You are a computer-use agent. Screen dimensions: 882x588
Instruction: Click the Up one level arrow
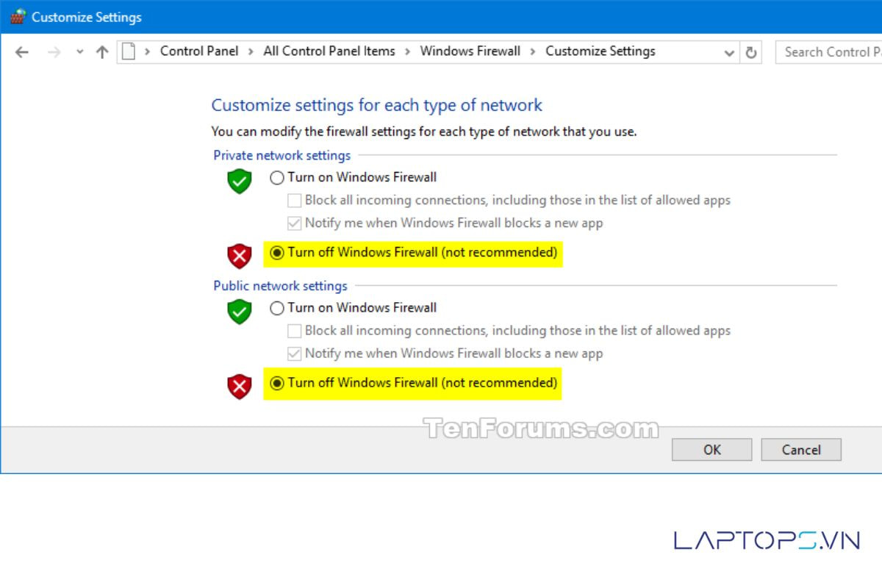pos(102,52)
